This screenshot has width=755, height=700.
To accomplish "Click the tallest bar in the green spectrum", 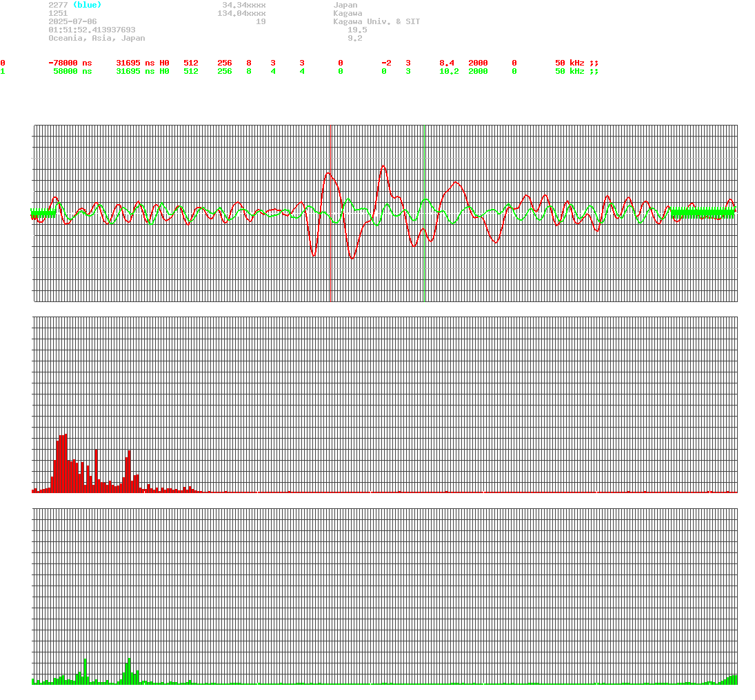I will point(129,670).
